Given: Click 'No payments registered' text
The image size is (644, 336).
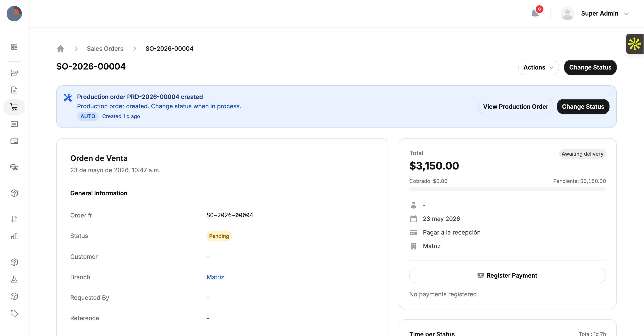Looking at the screenshot, I should pyautogui.click(x=443, y=294).
